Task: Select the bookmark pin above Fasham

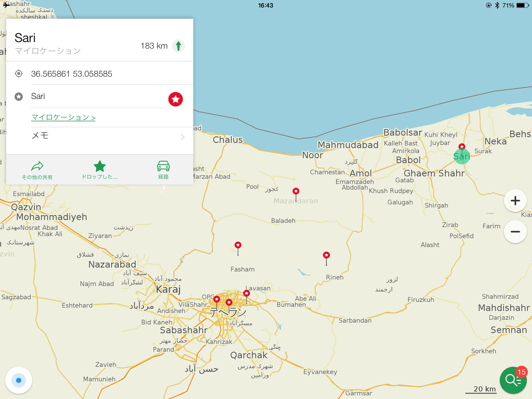Action: point(238,245)
